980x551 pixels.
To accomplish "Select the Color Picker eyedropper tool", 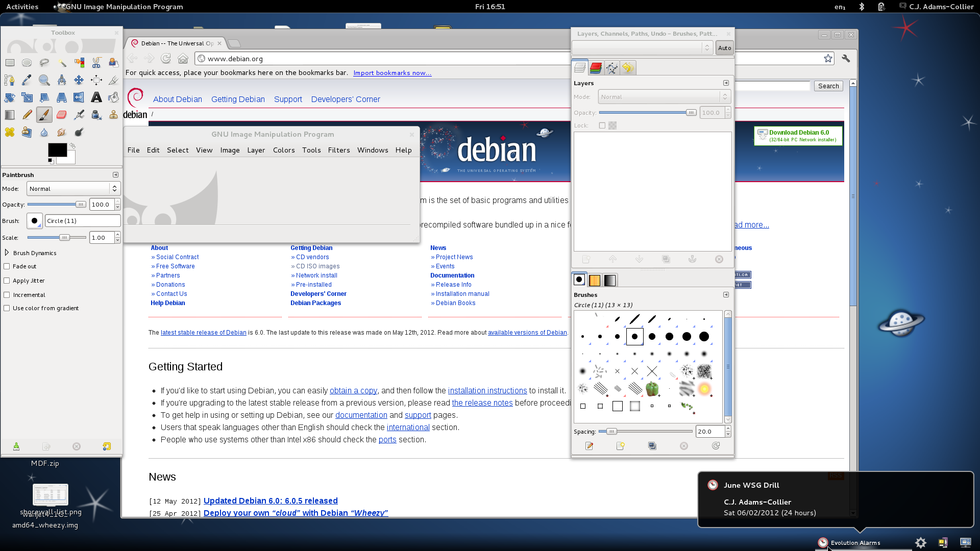I will 27,80.
